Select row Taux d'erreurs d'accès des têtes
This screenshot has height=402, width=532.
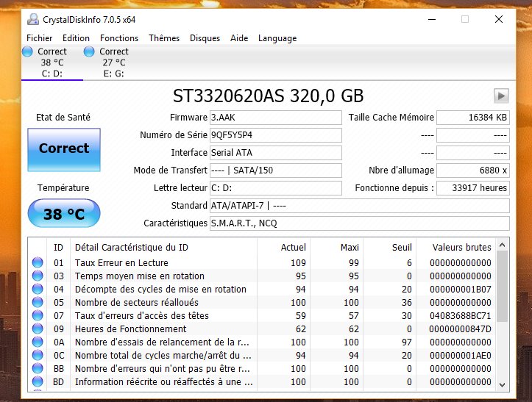coord(262,315)
